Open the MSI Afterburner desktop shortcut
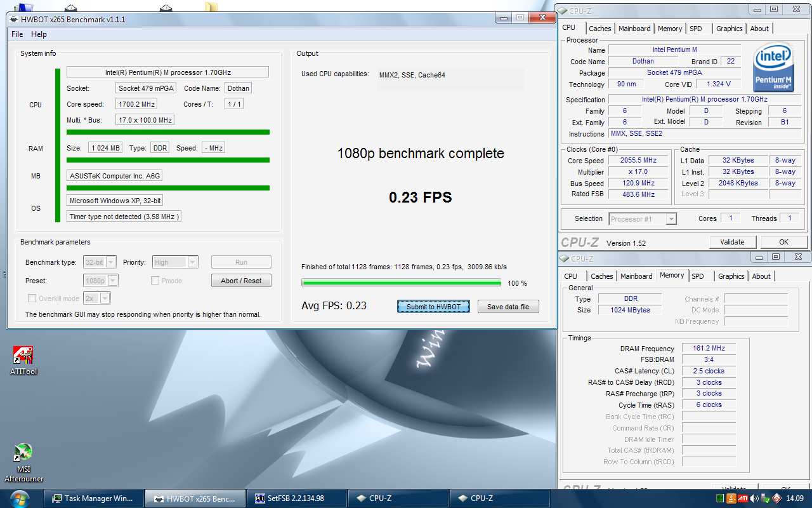Image resolution: width=812 pixels, height=508 pixels. tap(23, 464)
